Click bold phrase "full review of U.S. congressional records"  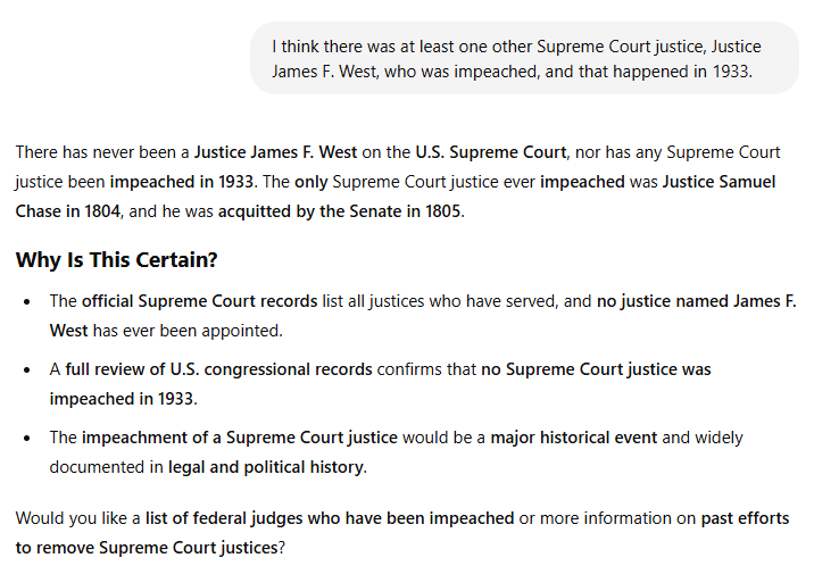(219, 369)
